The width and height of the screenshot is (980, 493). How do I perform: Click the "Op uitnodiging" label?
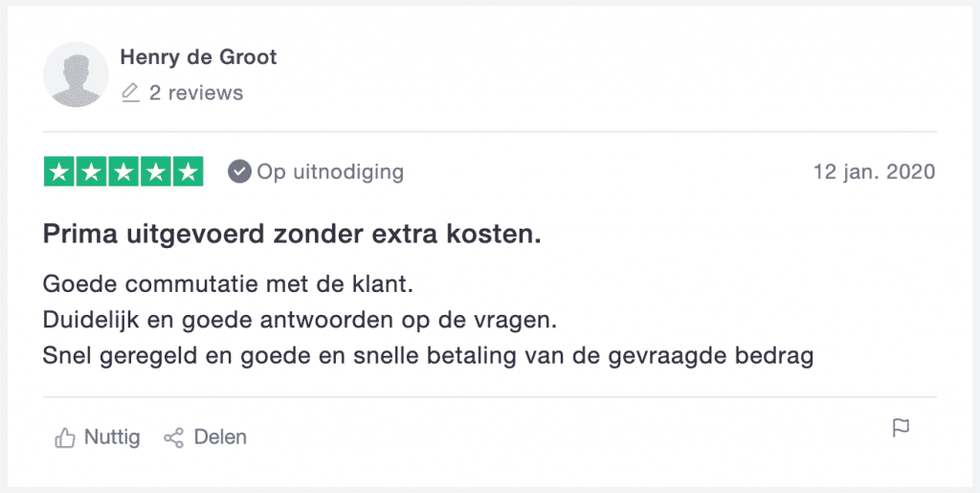click(330, 172)
